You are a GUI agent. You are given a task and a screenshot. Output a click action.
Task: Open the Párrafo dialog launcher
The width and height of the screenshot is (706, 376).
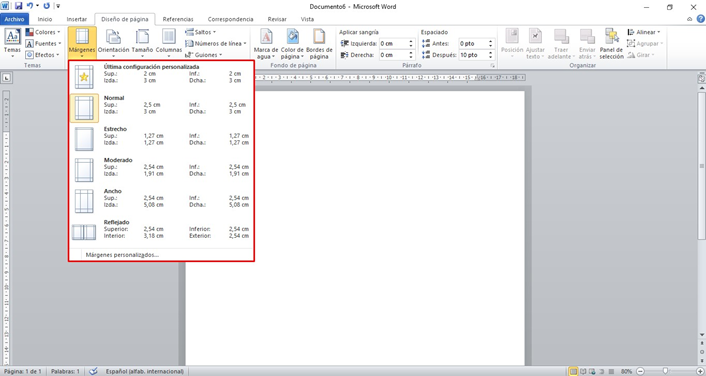tap(493, 66)
